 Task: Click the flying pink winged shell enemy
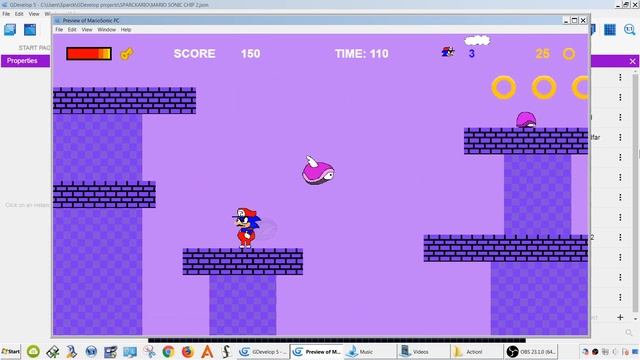318,170
